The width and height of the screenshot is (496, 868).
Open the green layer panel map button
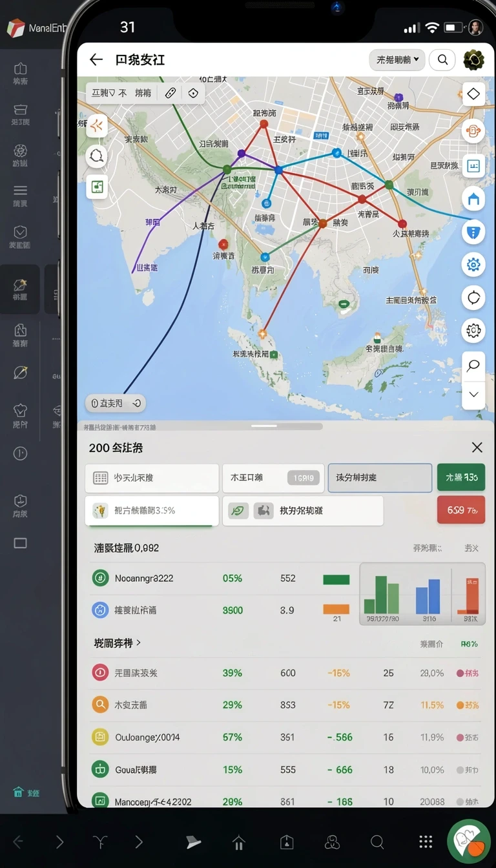[x=97, y=187]
